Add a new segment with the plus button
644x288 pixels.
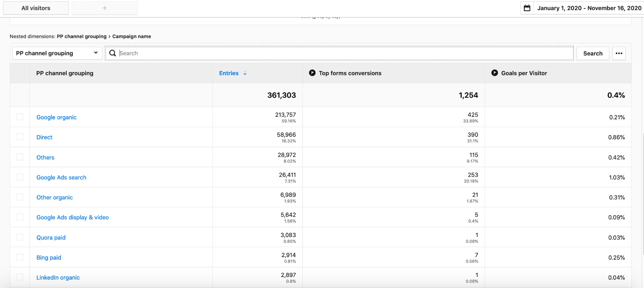(105, 8)
